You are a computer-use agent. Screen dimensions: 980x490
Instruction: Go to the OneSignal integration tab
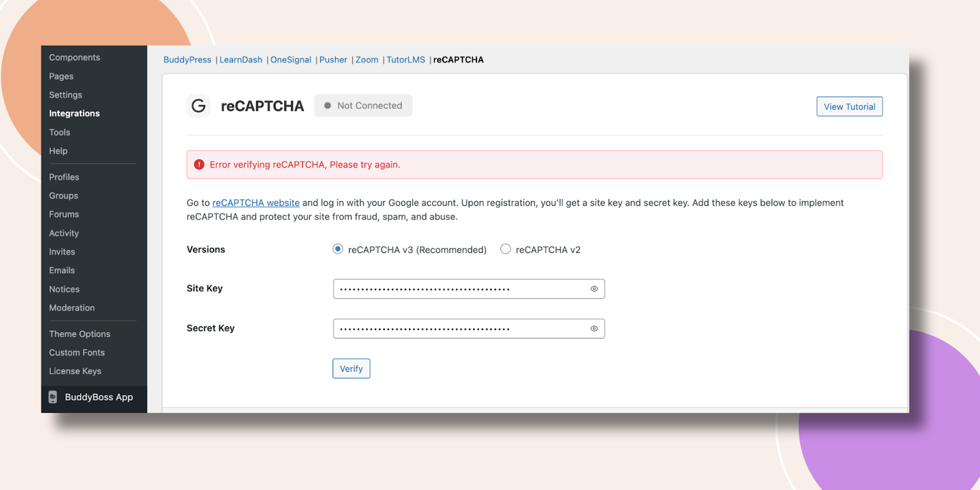(291, 60)
